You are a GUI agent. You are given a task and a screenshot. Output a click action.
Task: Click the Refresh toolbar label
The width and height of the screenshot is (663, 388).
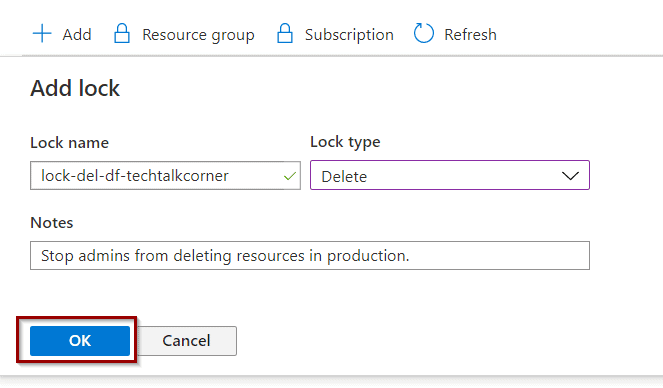point(470,35)
